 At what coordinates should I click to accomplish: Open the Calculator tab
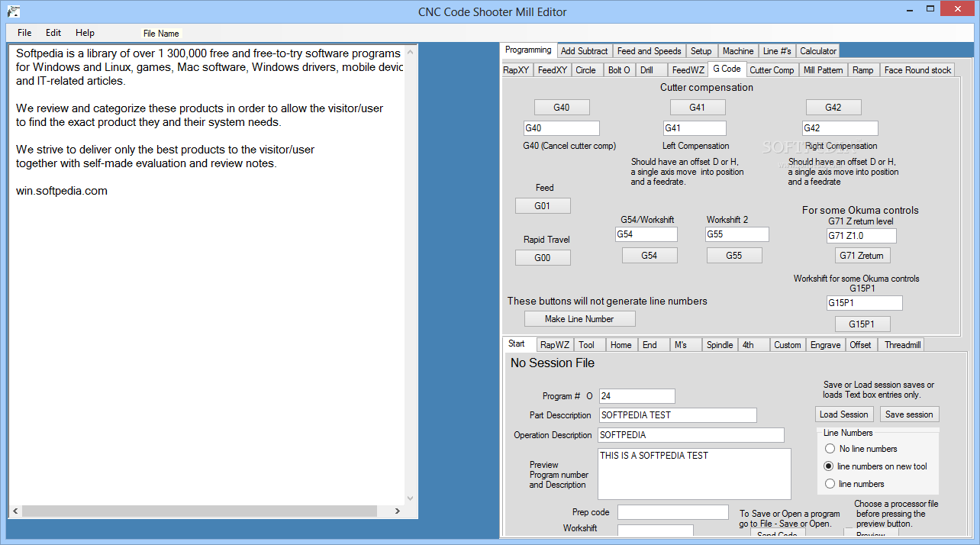pyautogui.click(x=818, y=51)
